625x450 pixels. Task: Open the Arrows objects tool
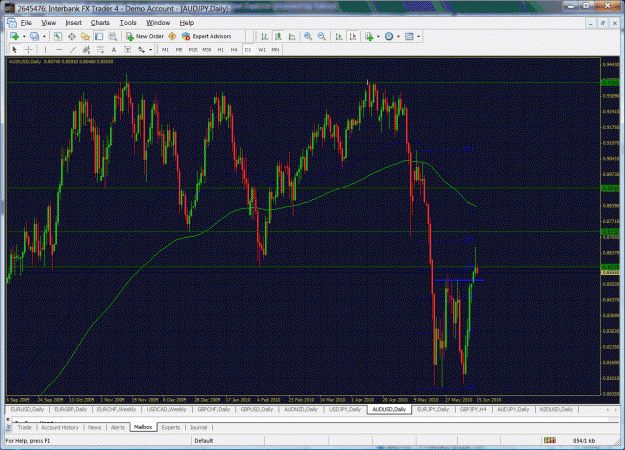point(142,49)
